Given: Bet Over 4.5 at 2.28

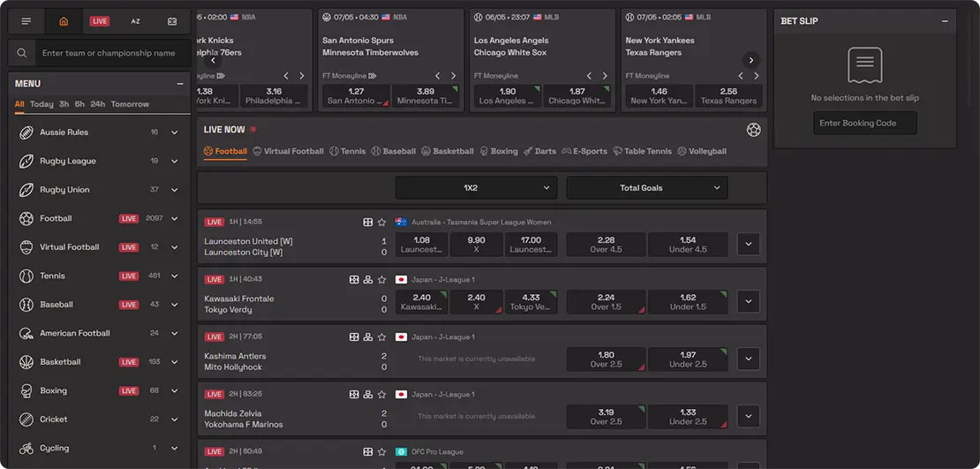Looking at the screenshot, I should (x=606, y=245).
